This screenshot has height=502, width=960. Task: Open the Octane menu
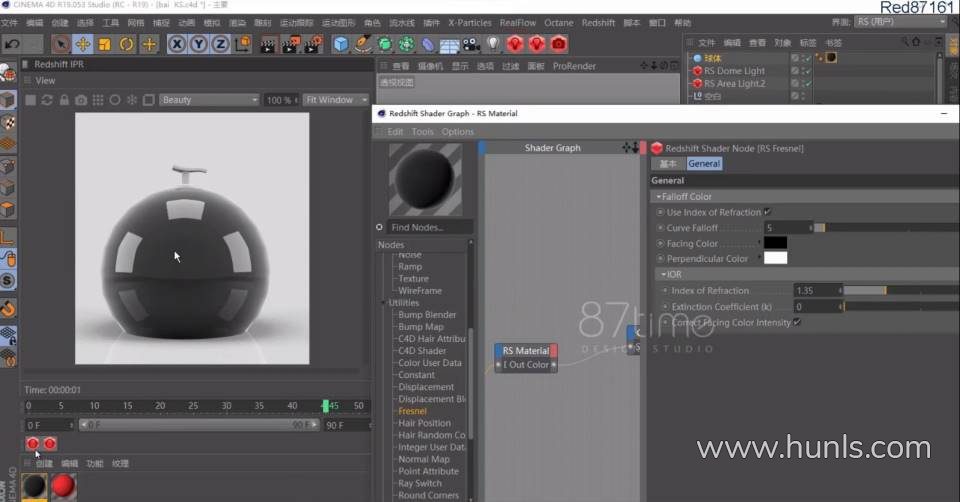coord(559,23)
